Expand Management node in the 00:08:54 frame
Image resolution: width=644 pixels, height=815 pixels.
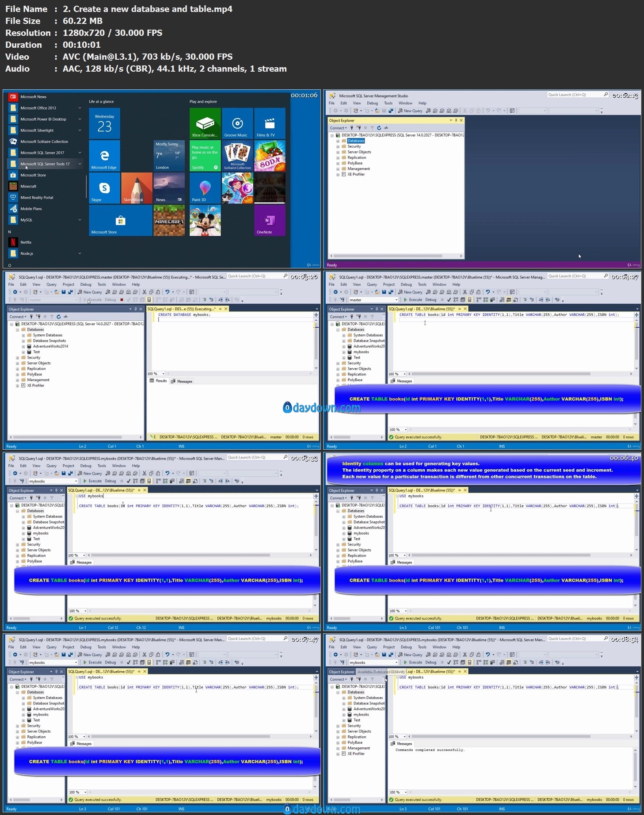338,748
